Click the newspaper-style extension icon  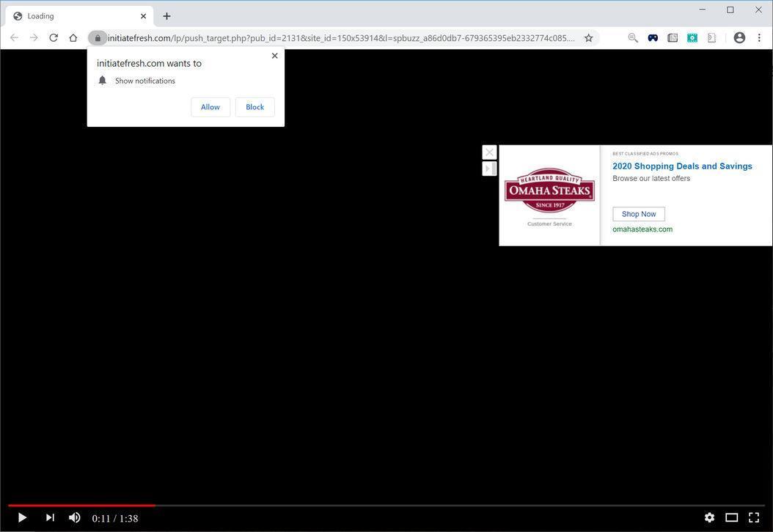(673, 38)
